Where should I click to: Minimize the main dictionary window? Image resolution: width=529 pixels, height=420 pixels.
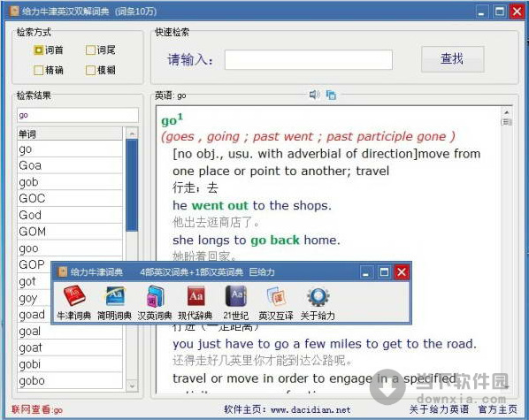pos(482,11)
